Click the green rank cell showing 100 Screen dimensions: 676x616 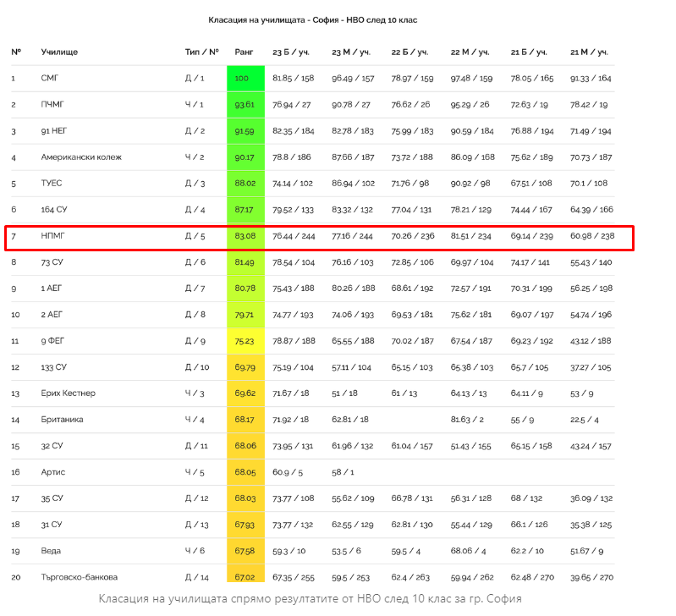pyautogui.click(x=245, y=79)
